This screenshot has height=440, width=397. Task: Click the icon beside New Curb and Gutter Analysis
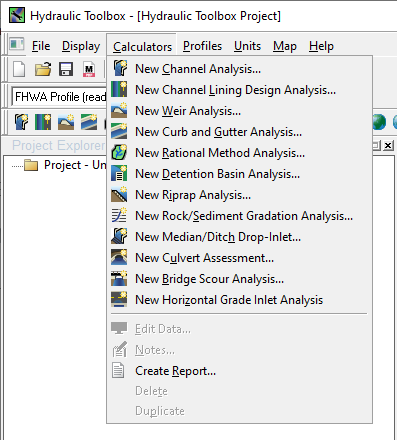pos(119,132)
